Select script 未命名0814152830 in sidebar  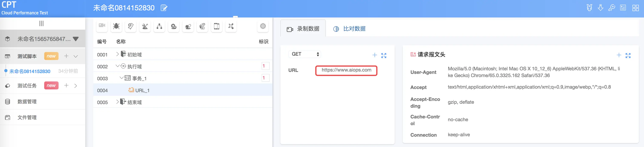click(x=30, y=71)
